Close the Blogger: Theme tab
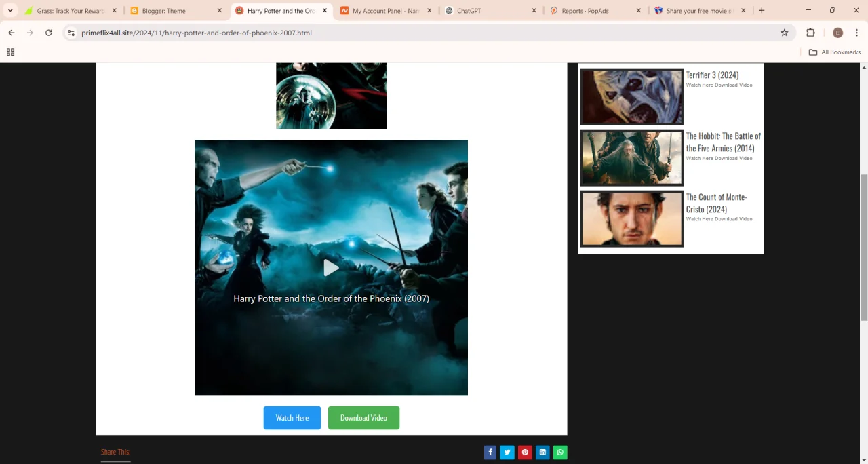 [220, 11]
